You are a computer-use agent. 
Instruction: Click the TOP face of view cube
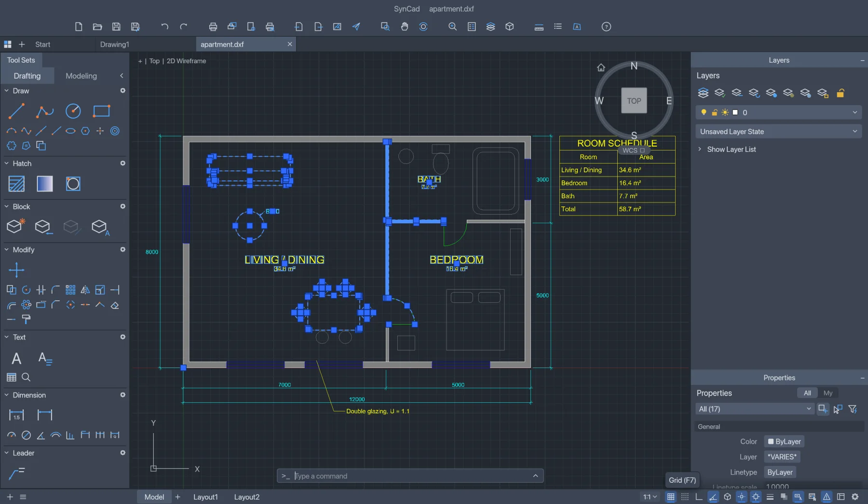[634, 101]
